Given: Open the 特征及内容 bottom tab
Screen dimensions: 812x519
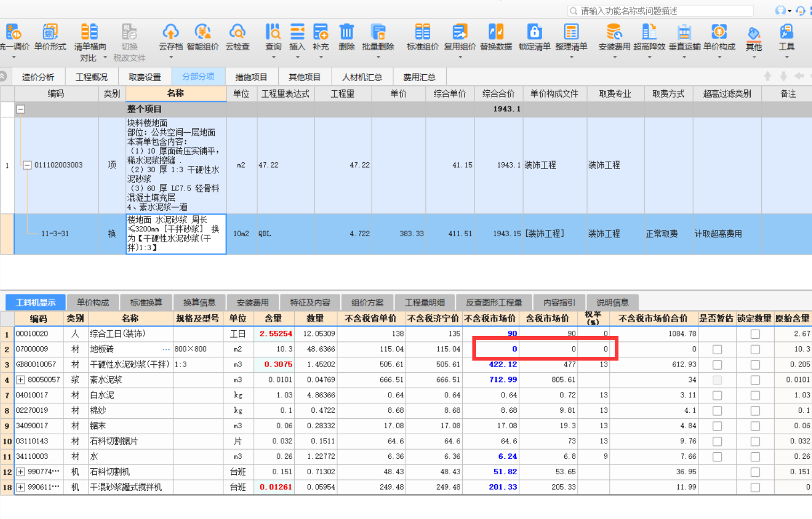Looking at the screenshot, I should (x=310, y=302).
